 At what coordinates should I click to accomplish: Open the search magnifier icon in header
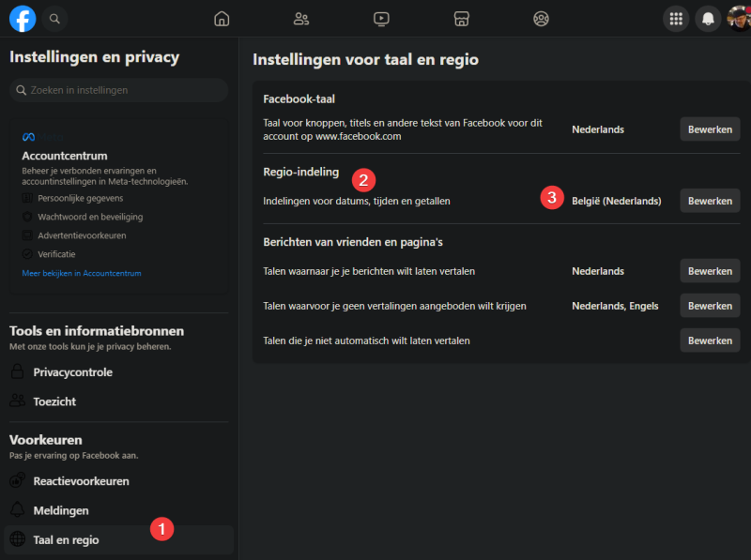(54, 18)
